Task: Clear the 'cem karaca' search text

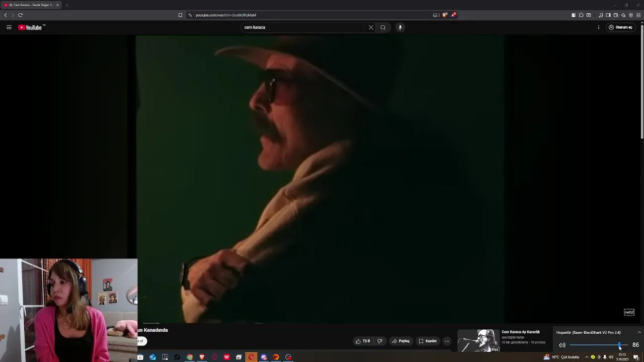Action: click(x=371, y=27)
